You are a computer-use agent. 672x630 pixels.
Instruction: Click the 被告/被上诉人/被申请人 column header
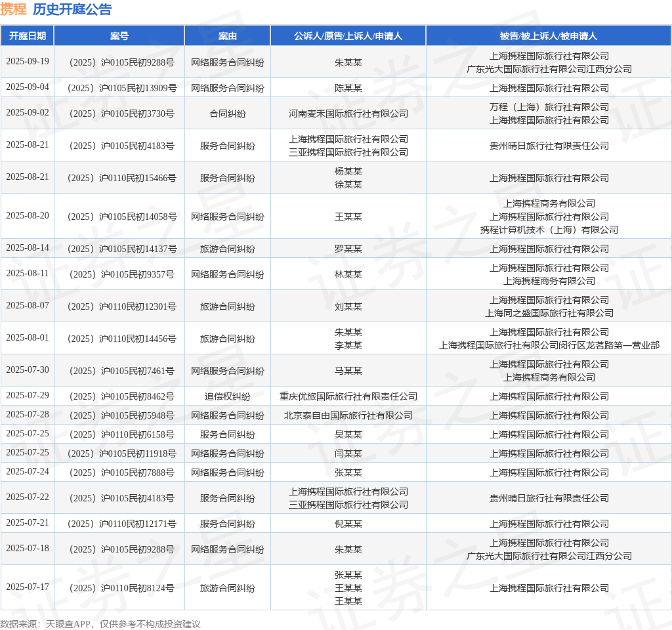click(549, 36)
